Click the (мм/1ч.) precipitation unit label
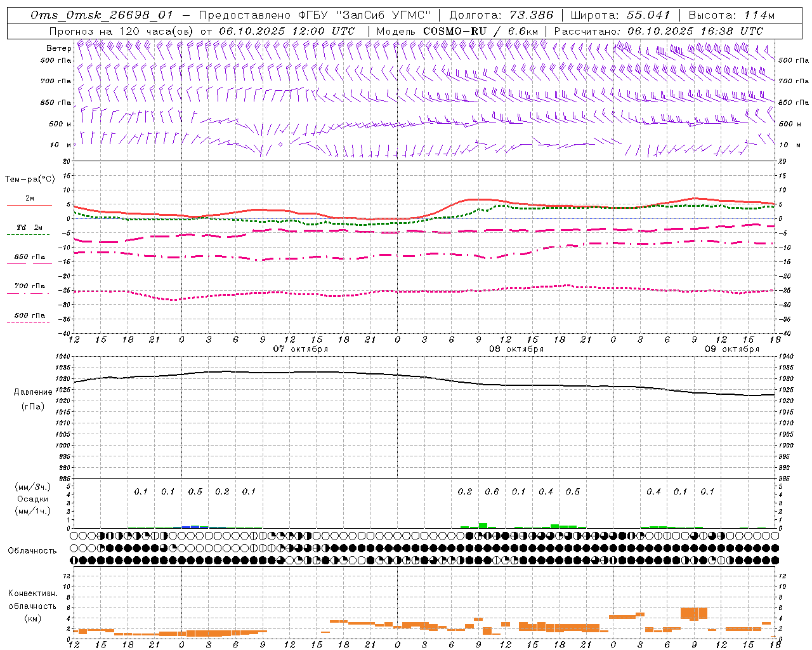812x650 pixels. pyautogui.click(x=33, y=511)
